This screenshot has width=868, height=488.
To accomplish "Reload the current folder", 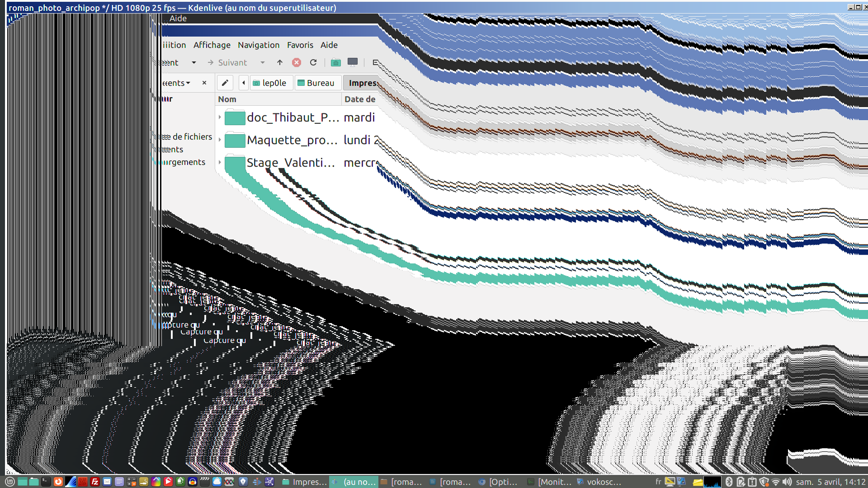I will tap(313, 63).
